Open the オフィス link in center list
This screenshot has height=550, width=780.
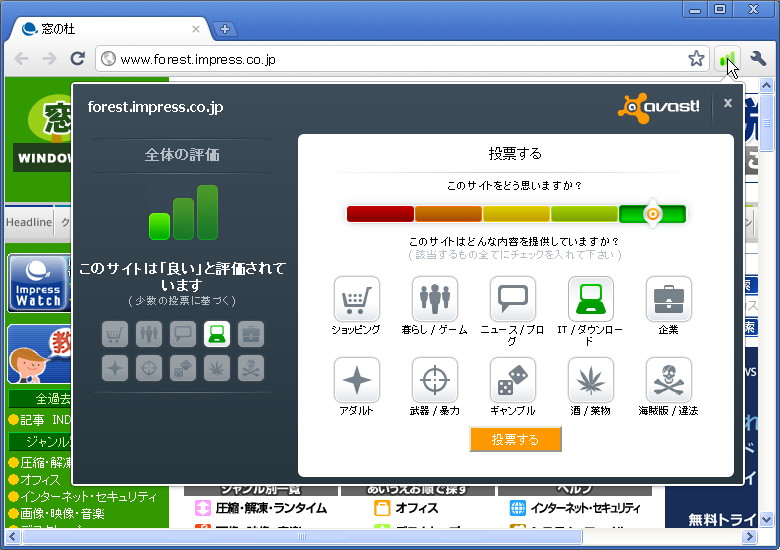[x=416, y=508]
